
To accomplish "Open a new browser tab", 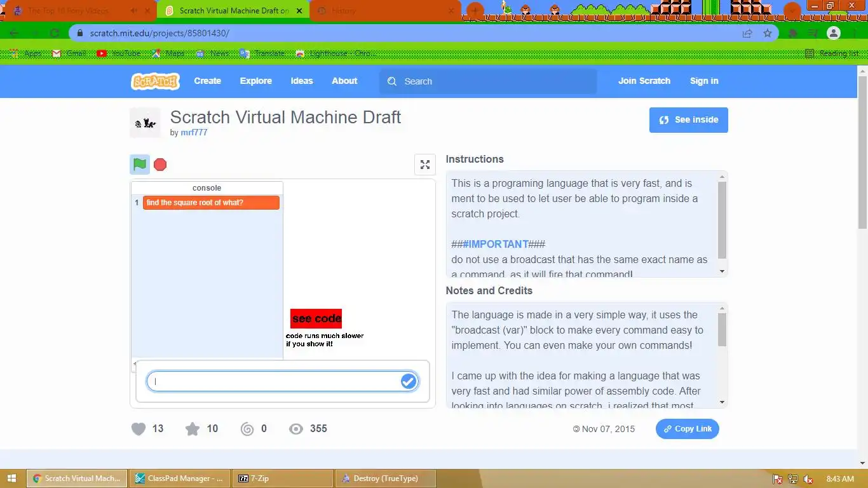I will 475,11.
